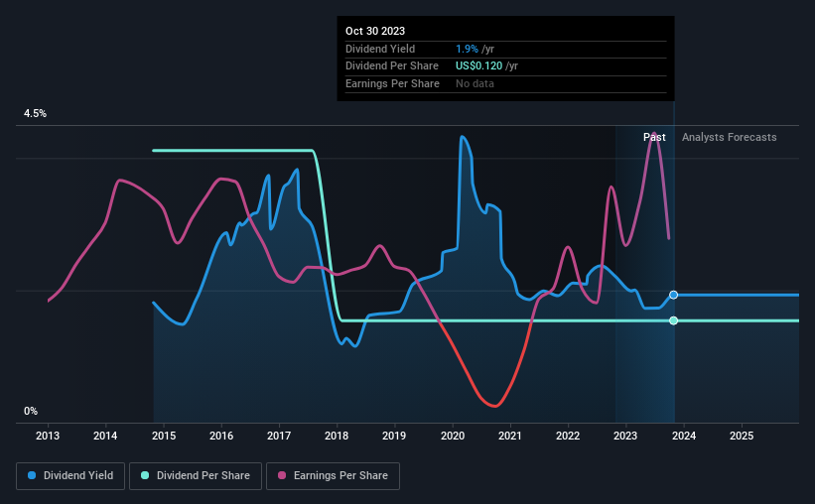Image resolution: width=815 pixels, height=504 pixels.
Task: Click the pink Earnings Per Share legend dot
Action: (282, 475)
